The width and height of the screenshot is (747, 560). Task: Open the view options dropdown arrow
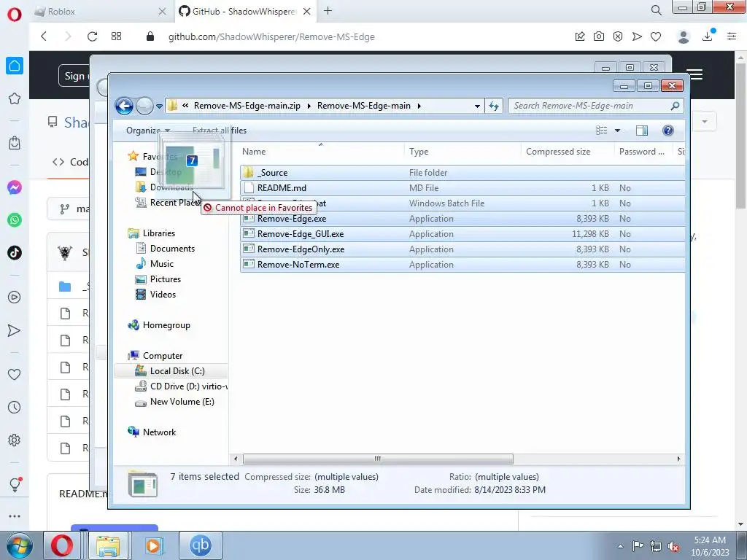tap(617, 131)
